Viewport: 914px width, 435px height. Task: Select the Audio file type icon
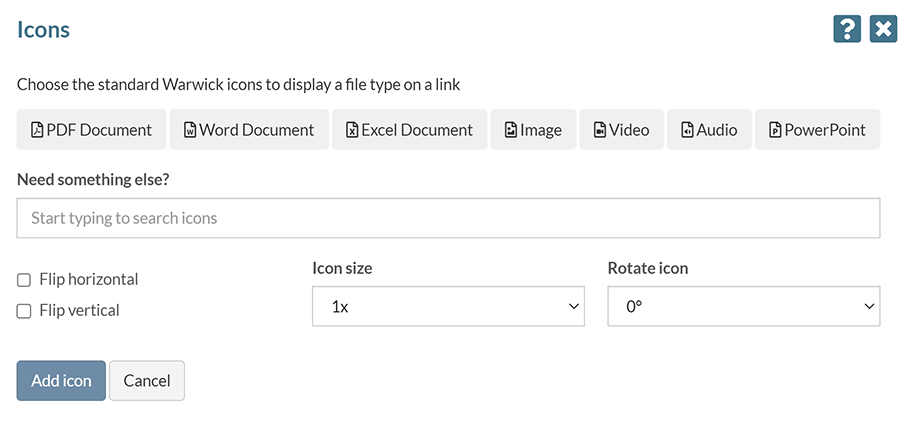click(x=709, y=130)
